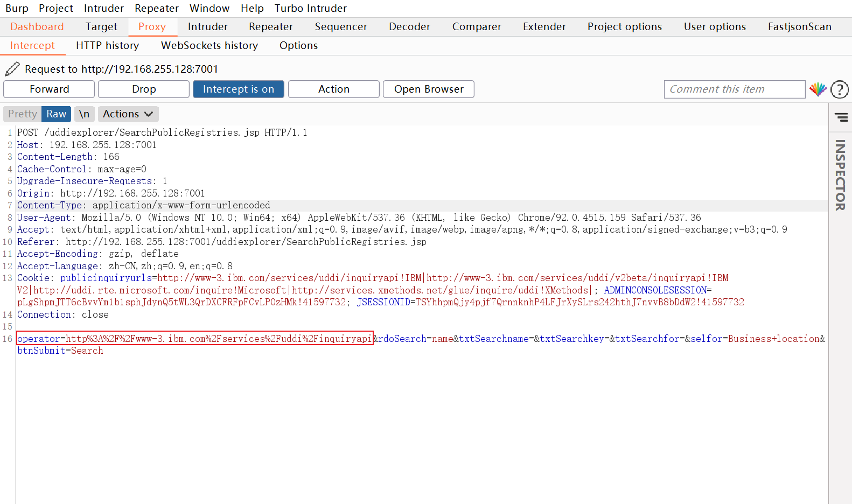The height and width of the screenshot is (504, 852).
Task: Launch Open Browser
Action: tap(429, 89)
